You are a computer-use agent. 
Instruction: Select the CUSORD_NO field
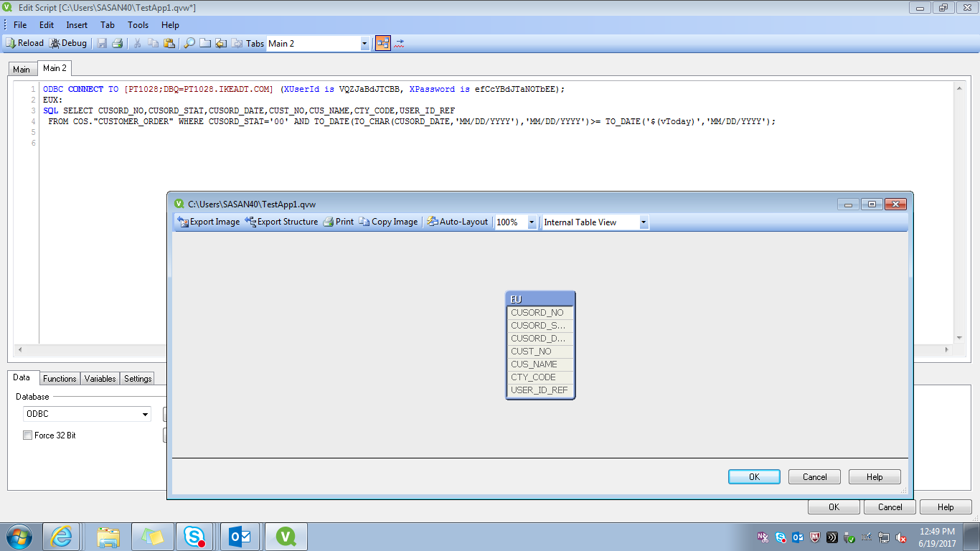(x=540, y=313)
